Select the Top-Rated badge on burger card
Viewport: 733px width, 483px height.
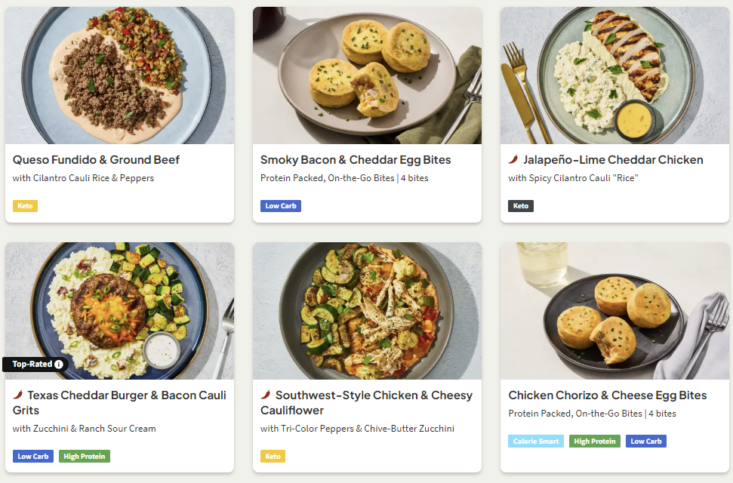tap(30, 365)
